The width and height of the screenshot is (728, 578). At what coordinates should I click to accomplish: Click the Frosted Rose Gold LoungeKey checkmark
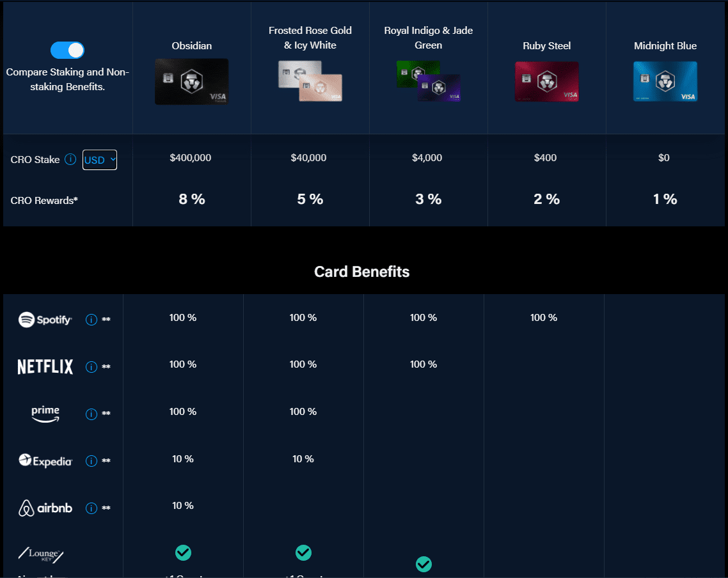pos(303,552)
